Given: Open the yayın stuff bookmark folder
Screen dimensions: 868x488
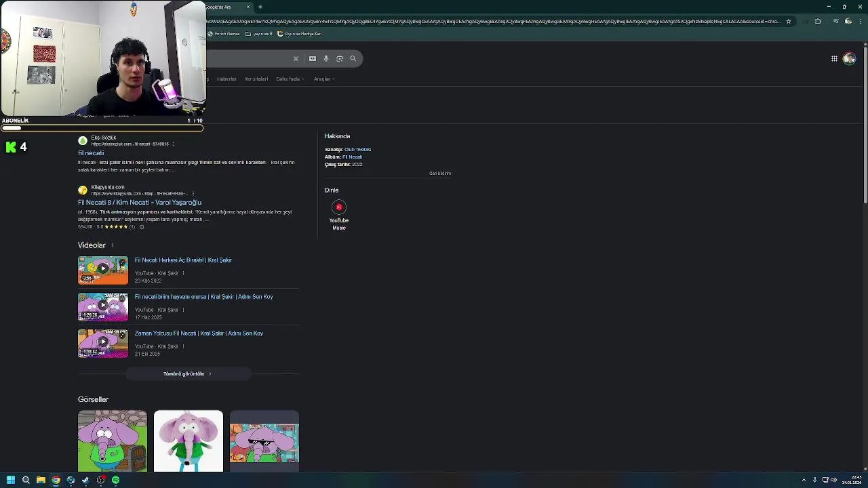Looking at the screenshot, I should (x=259, y=34).
